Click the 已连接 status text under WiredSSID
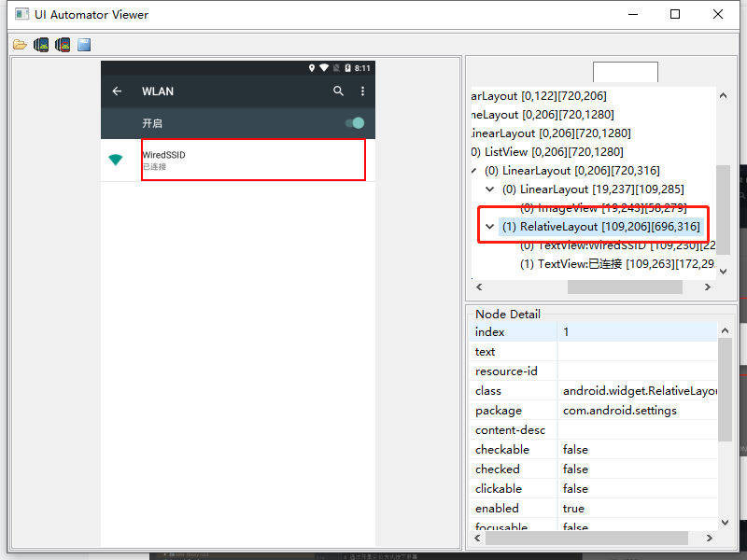 coord(155,167)
